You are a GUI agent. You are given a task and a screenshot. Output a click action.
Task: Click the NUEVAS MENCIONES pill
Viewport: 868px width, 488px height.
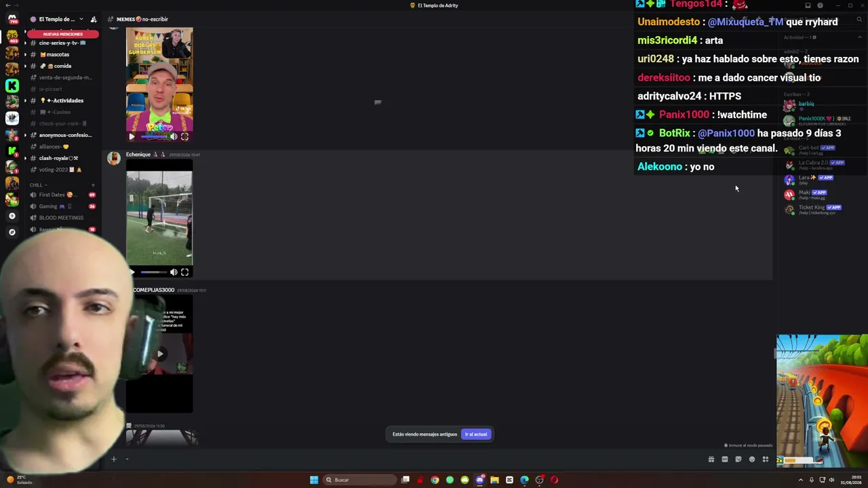pos(63,34)
